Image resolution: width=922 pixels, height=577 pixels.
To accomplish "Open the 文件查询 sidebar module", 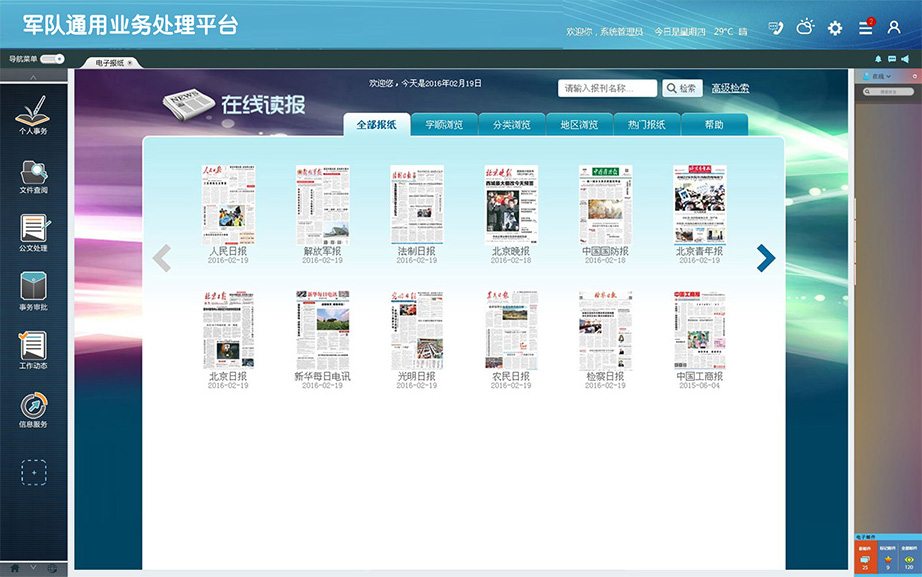I will (x=34, y=176).
